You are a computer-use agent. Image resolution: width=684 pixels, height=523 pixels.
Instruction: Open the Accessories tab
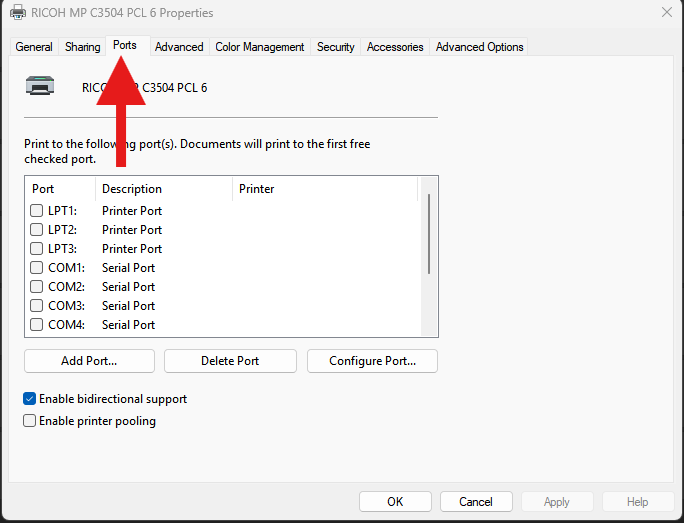(x=395, y=47)
